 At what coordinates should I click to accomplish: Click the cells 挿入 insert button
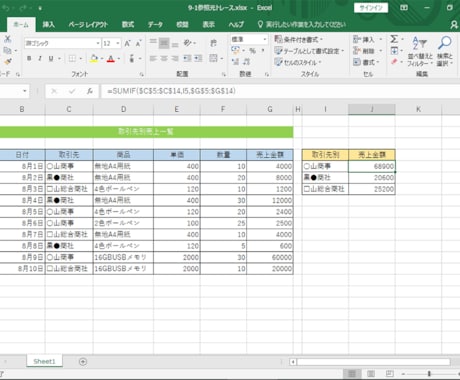[367, 39]
